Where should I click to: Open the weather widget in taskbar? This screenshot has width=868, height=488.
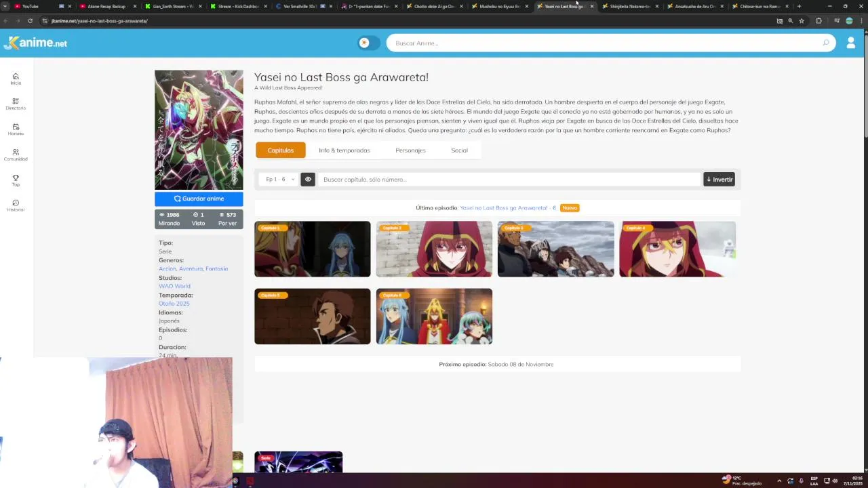[742, 481]
